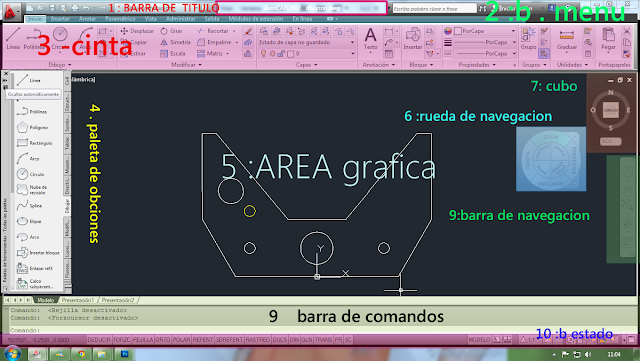Switch to the Presentación2 layout tab
This screenshot has width=640, height=361.
[118, 300]
